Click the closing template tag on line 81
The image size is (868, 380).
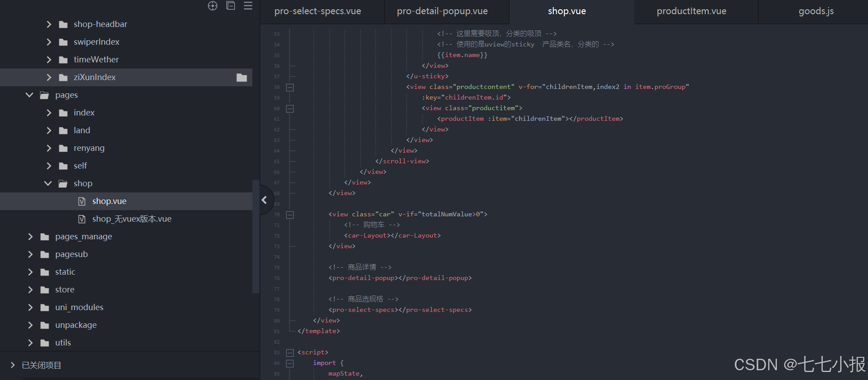(319, 331)
